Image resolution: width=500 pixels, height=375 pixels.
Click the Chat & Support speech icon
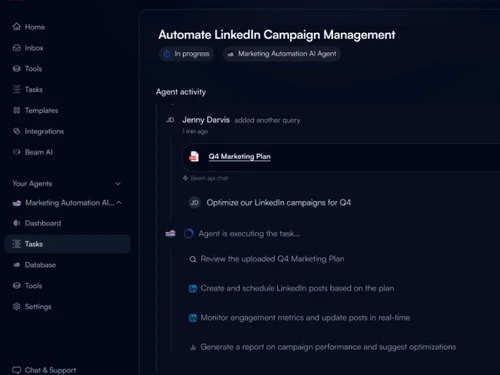point(17,370)
